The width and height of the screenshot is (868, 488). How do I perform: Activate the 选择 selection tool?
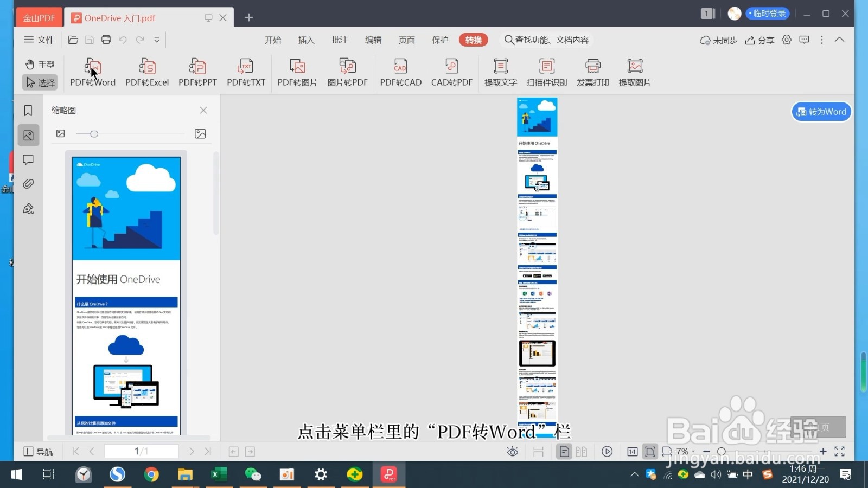(40, 82)
